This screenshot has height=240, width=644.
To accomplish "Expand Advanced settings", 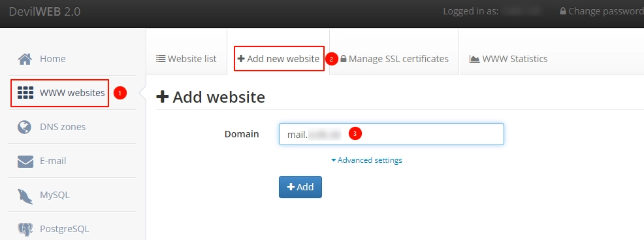I will coord(367,160).
